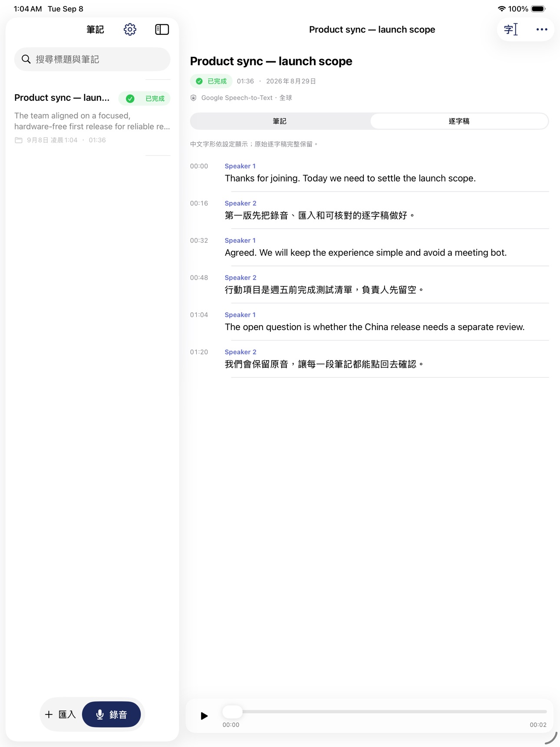This screenshot has width=560, height=747.
Task: Click the line "Agreed. We will keep the experience…"
Action: point(366,253)
